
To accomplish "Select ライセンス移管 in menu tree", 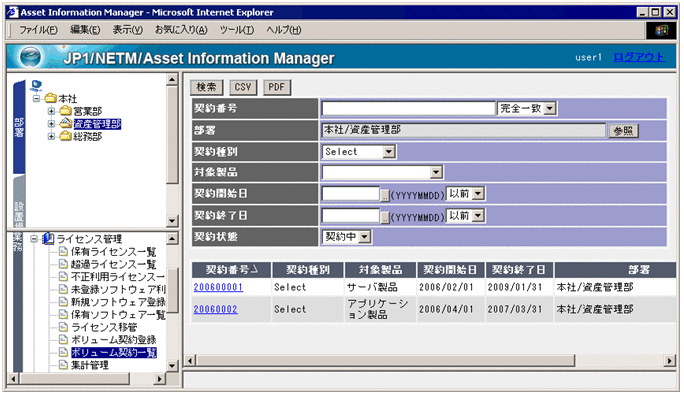I will [104, 327].
